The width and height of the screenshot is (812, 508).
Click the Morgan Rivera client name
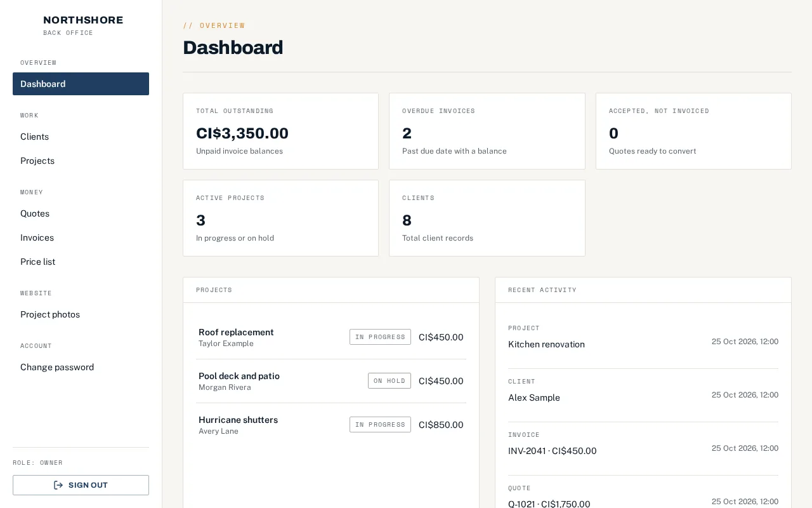coord(225,387)
